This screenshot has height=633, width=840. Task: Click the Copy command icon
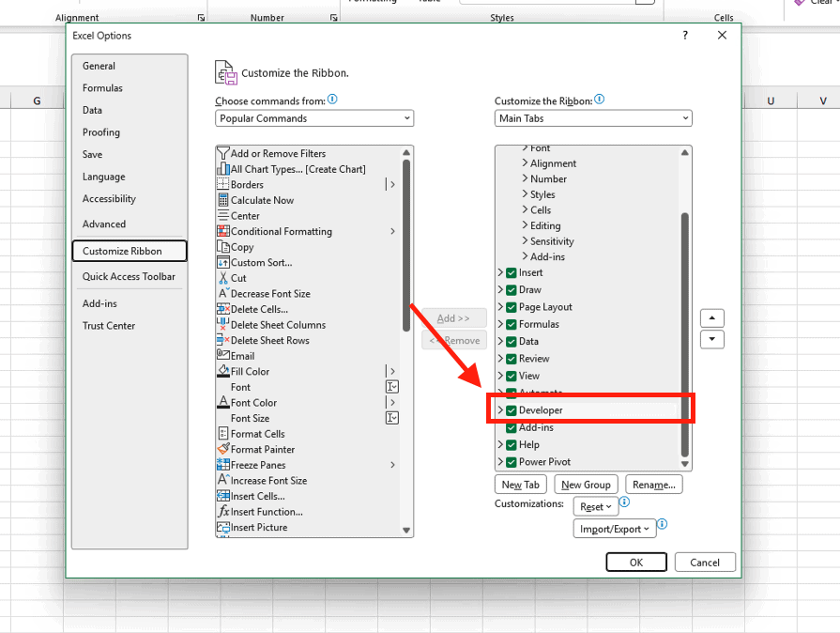point(223,247)
